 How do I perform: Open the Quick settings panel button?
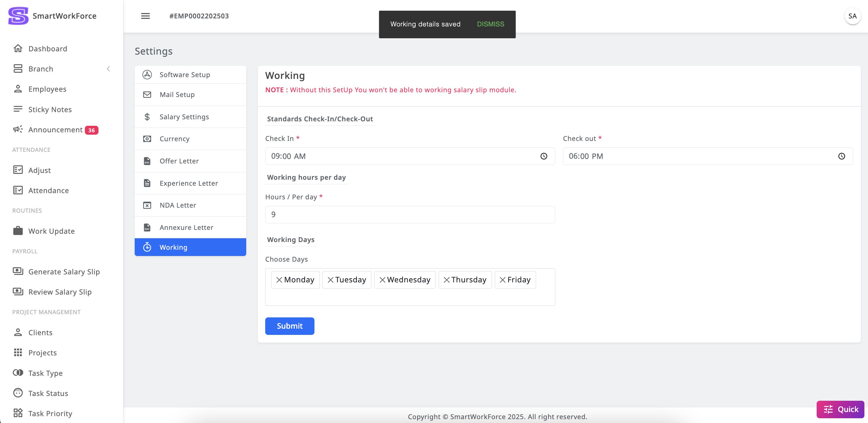[840, 409]
